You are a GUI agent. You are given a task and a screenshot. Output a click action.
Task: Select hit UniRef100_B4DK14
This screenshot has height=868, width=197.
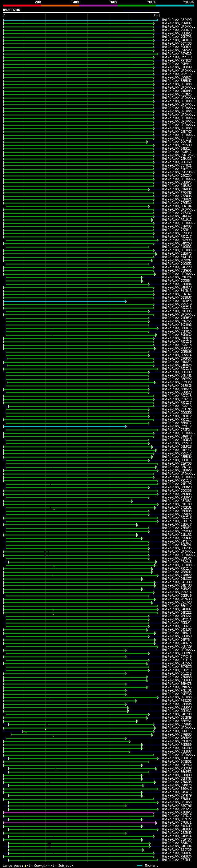177,149
